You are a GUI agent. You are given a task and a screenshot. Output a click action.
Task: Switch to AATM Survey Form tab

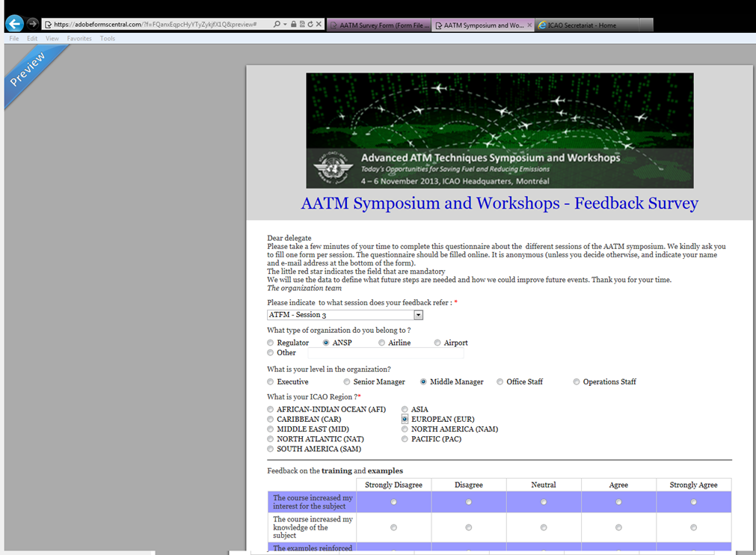click(379, 25)
